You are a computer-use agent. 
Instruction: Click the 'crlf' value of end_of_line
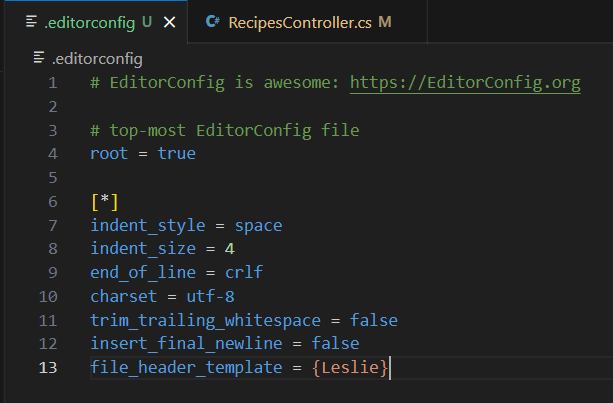244,272
